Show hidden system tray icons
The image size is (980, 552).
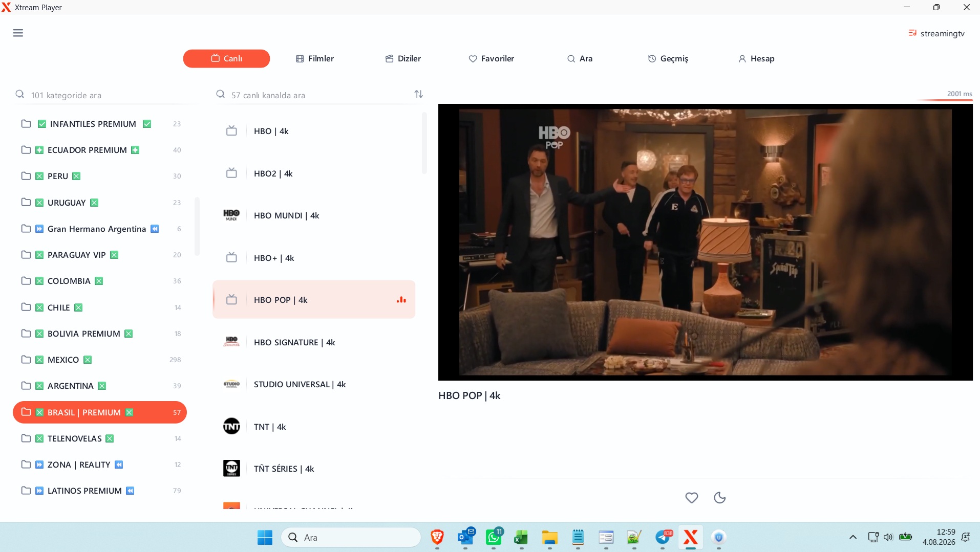[x=853, y=537]
